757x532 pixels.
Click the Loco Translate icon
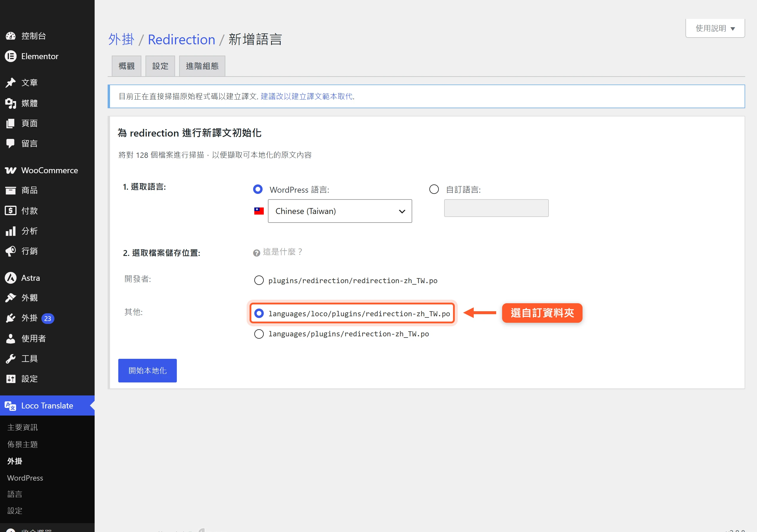pyautogui.click(x=11, y=406)
